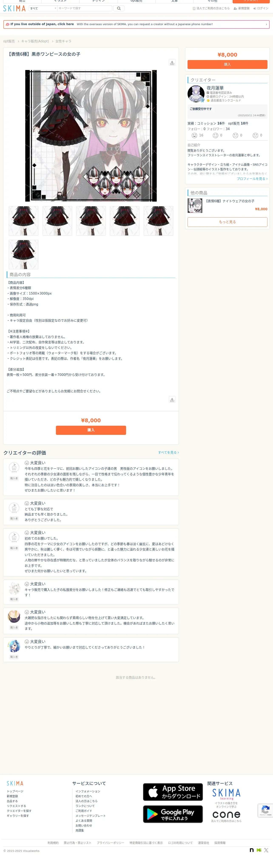Open the すべて category dropdown in the search bar
The width and height of the screenshot is (273, 868).
(x=43, y=9)
